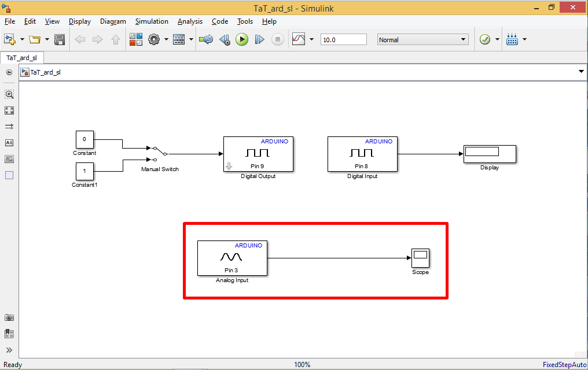Click TaT_ard_sl in the breadcrumb bar

click(x=45, y=72)
